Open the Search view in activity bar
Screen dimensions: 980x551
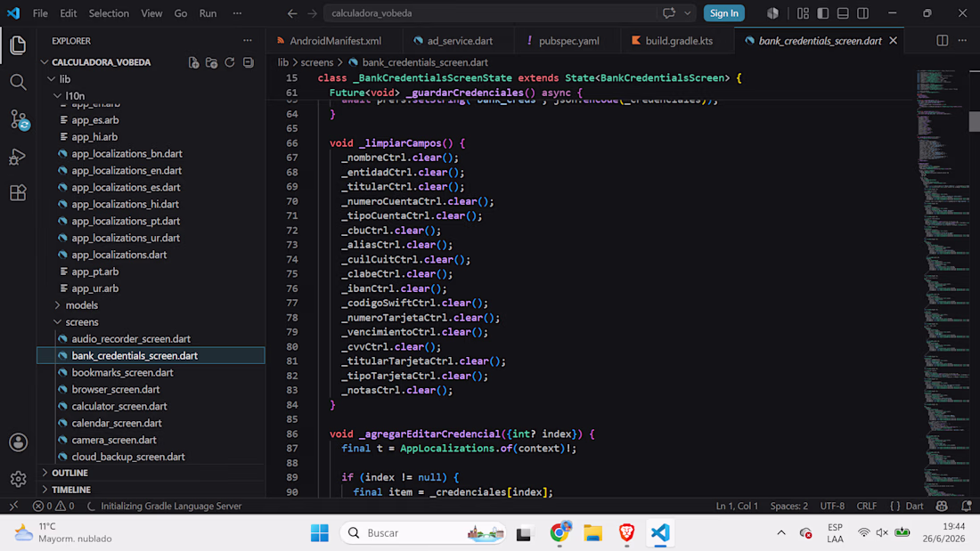18,82
